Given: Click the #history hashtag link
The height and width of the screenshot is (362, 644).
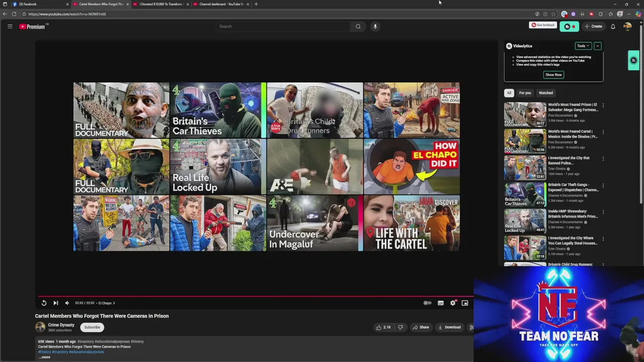Looking at the screenshot, I should click(44, 352).
